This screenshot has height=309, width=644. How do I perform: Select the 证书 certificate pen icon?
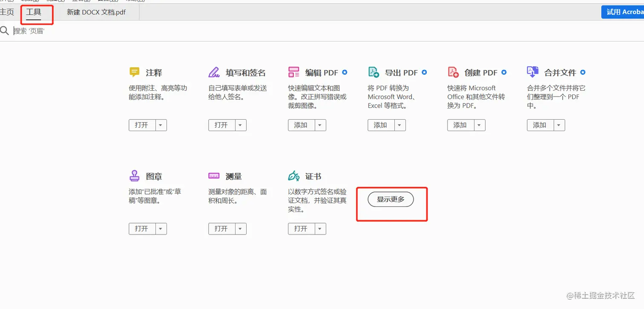pos(294,176)
